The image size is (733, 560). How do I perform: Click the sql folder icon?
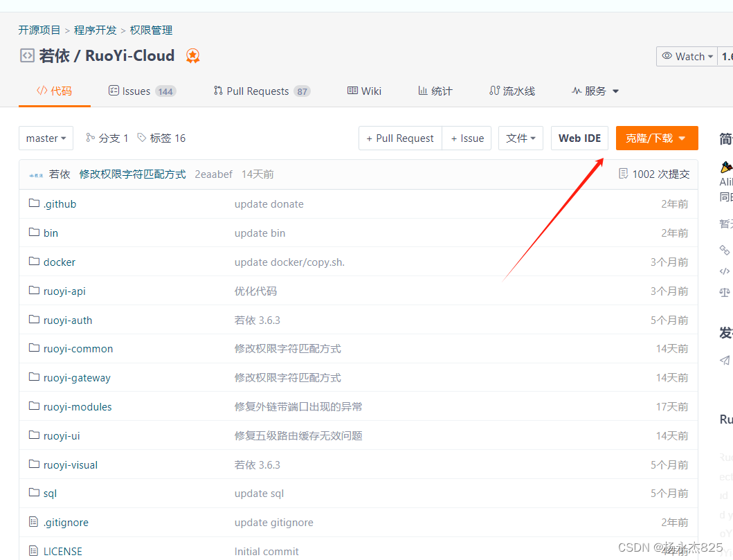pyautogui.click(x=34, y=491)
